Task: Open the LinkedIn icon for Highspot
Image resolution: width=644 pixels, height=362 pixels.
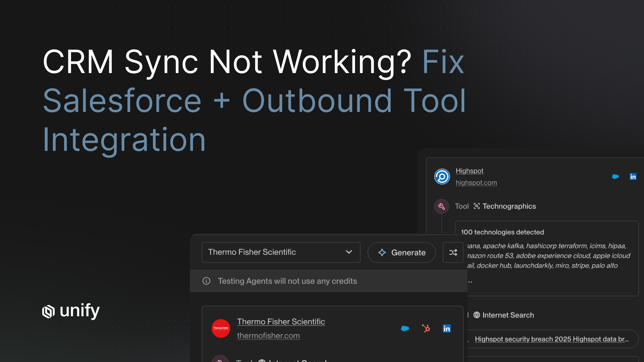Action: click(633, 177)
